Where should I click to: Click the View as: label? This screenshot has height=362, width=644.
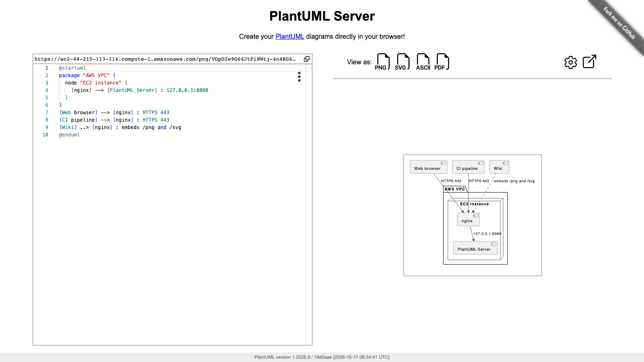[359, 62]
